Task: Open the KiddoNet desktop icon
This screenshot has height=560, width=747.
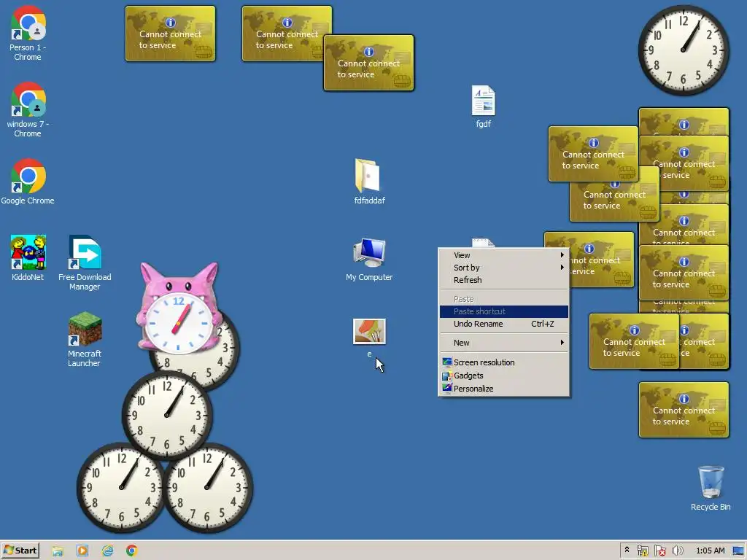Action: (28, 258)
